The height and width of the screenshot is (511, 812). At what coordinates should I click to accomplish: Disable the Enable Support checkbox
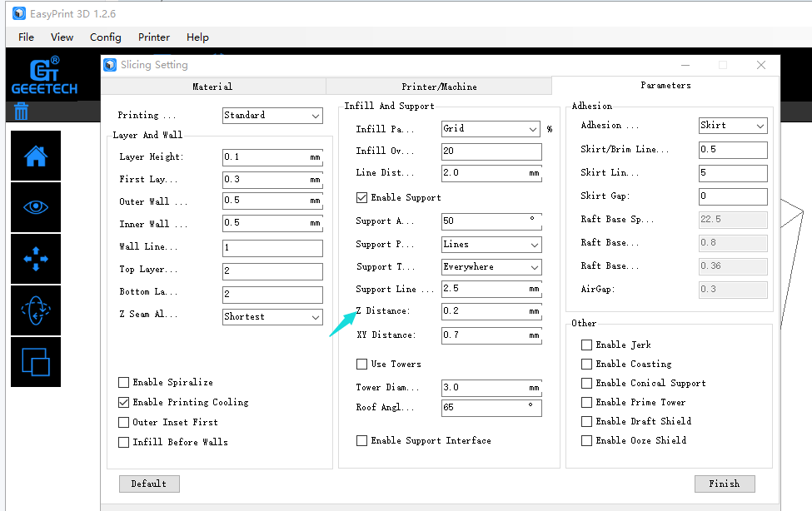click(361, 198)
